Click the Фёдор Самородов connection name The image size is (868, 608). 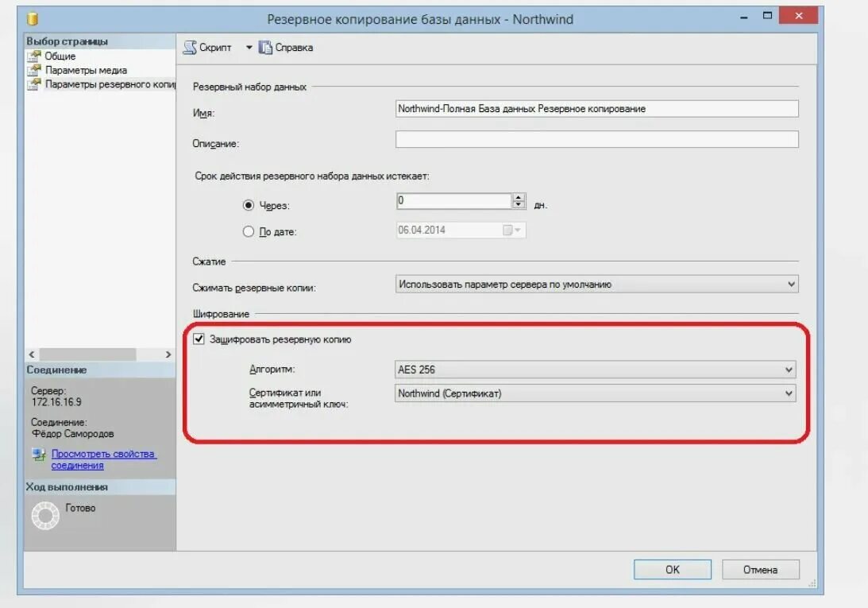pos(72,433)
